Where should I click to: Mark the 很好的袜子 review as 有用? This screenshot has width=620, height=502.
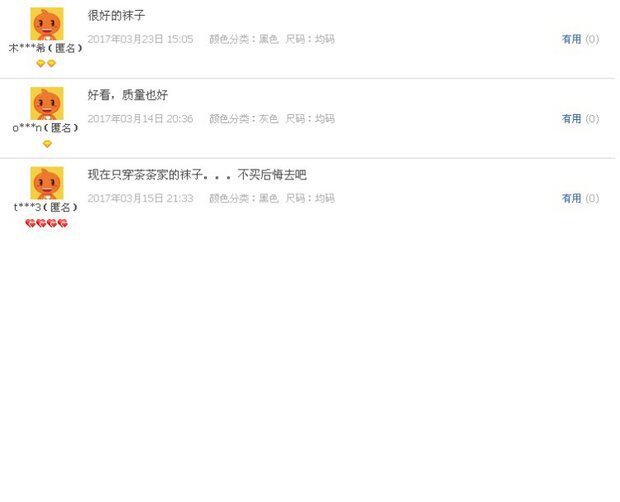click(x=571, y=39)
